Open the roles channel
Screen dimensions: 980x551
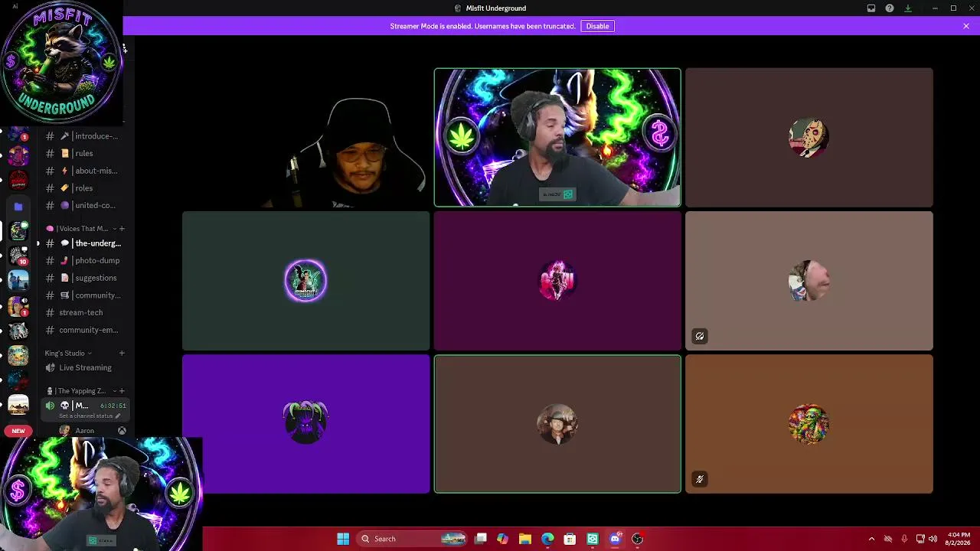coord(84,188)
